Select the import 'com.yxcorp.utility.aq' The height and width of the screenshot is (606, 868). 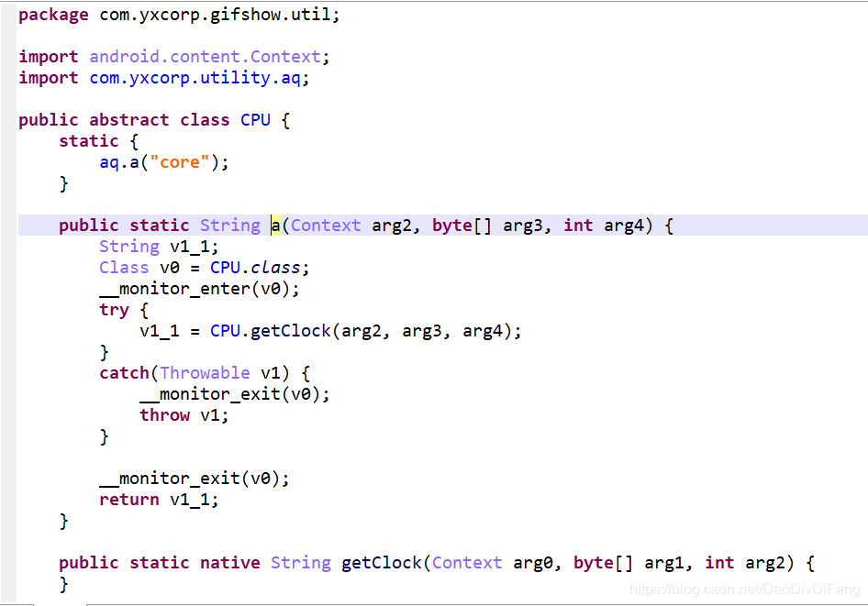[195, 78]
